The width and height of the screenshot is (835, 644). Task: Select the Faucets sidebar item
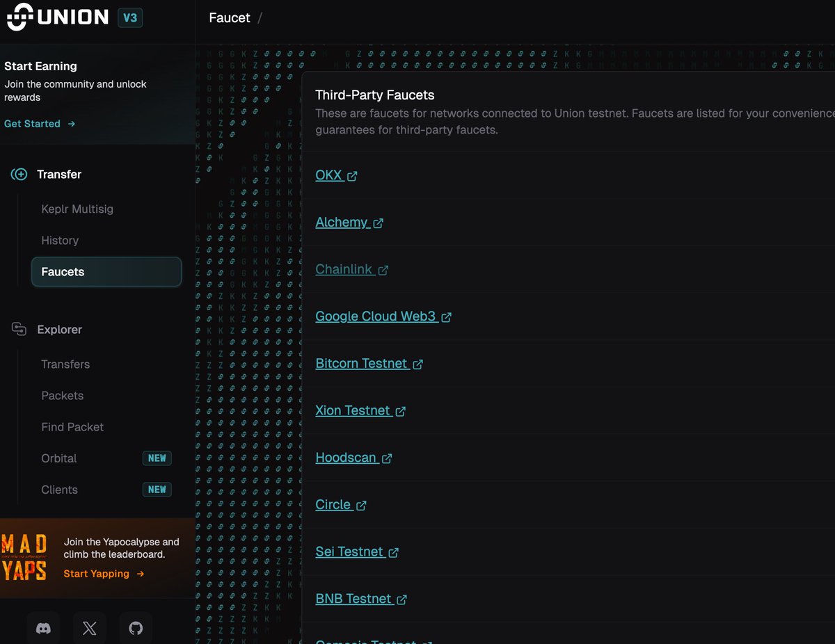pyautogui.click(x=106, y=272)
